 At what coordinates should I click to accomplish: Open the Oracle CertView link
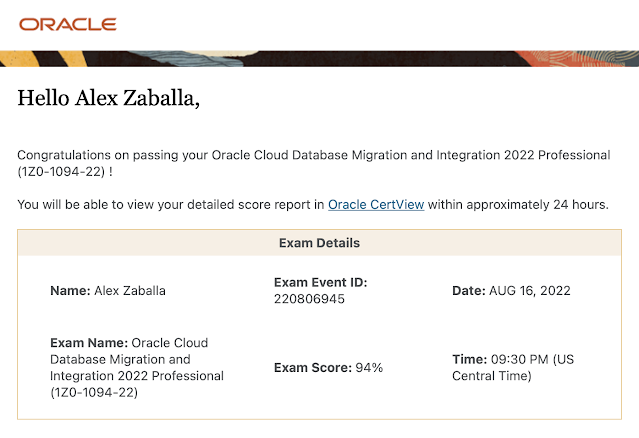(x=376, y=205)
